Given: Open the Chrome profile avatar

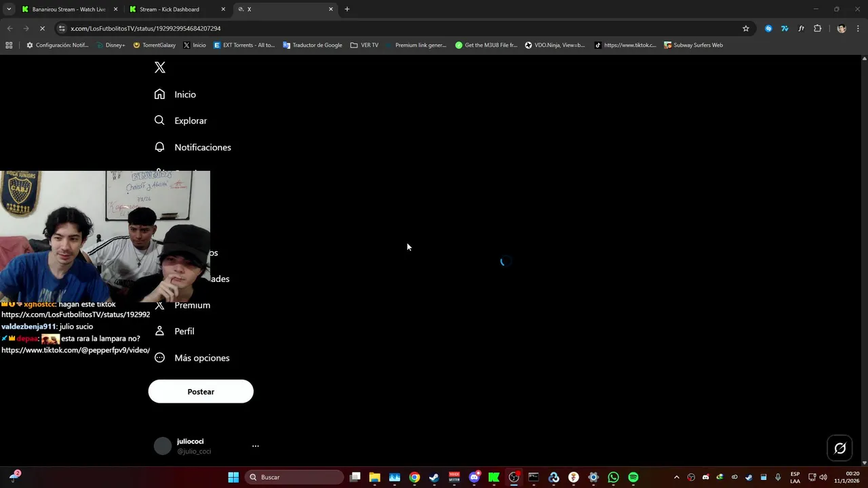Looking at the screenshot, I should pos(842,28).
